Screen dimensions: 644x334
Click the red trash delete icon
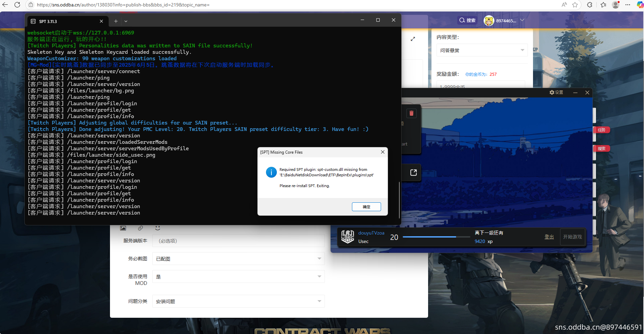coord(411,113)
